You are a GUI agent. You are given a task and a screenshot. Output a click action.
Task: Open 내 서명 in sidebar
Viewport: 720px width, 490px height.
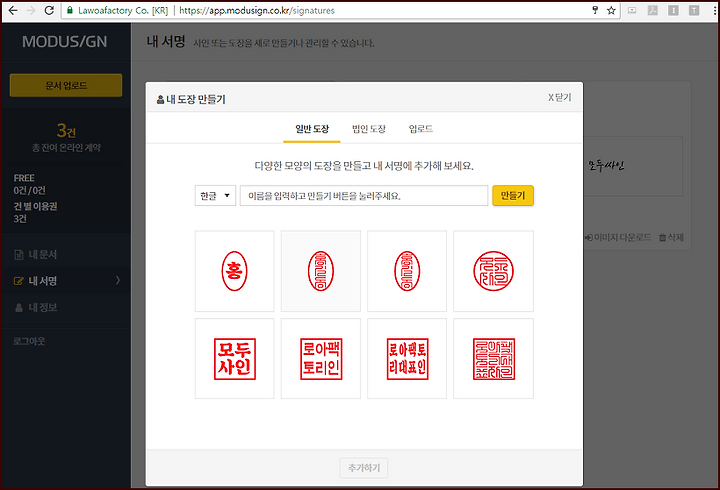pyautogui.click(x=43, y=281)
